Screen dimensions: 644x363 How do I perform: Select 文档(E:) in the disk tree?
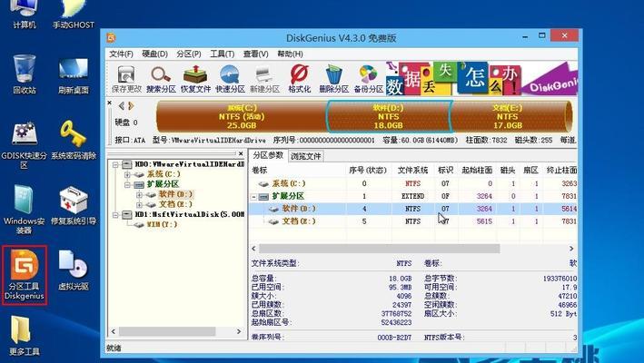175,204
